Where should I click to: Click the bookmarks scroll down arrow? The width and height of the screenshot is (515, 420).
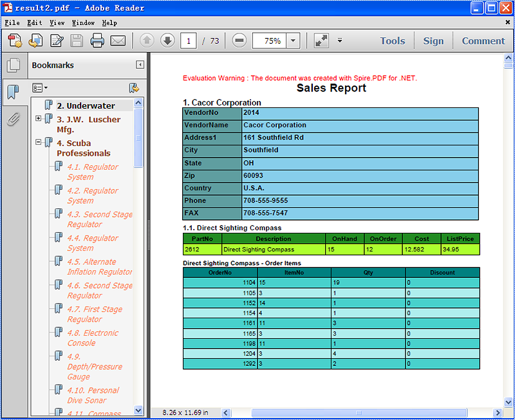pos(138,410)
